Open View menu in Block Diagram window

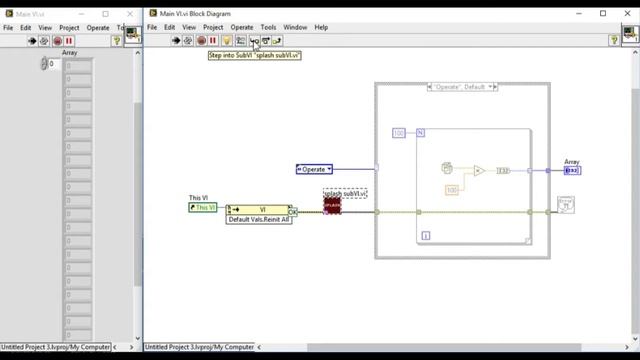pos(189,27)
